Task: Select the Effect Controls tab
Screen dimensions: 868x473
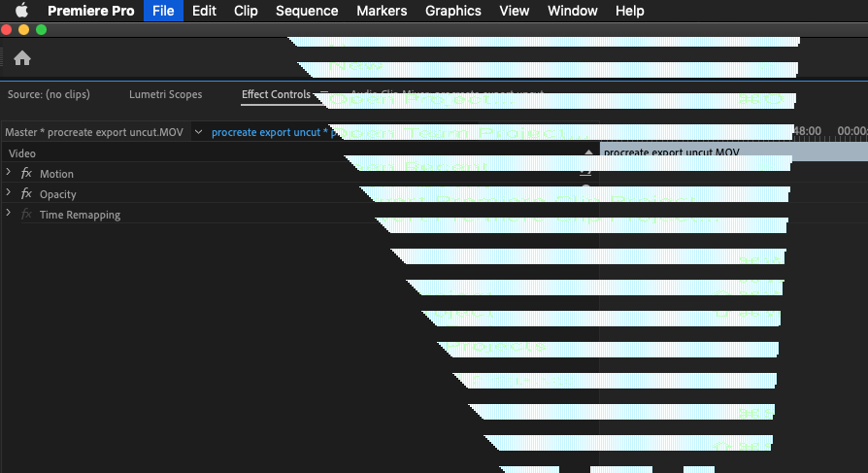Action: [x=276, y=94]
